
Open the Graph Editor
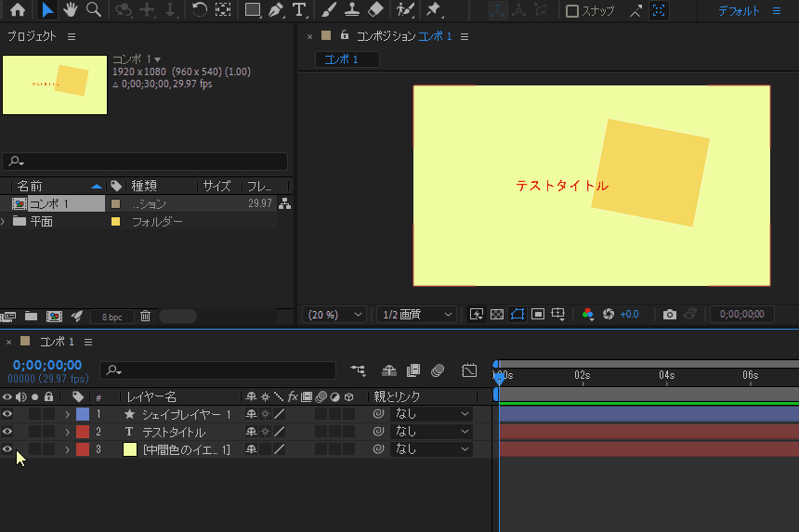[x=469, y=370]
